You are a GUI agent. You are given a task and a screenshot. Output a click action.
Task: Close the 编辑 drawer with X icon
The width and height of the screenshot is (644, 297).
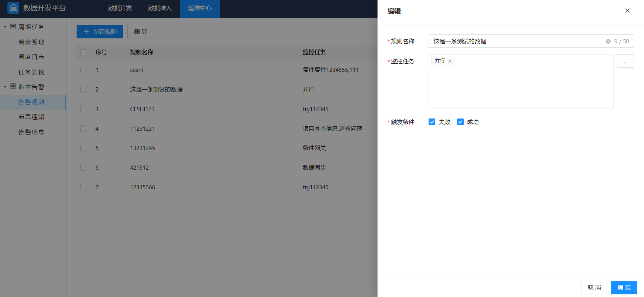627,11
